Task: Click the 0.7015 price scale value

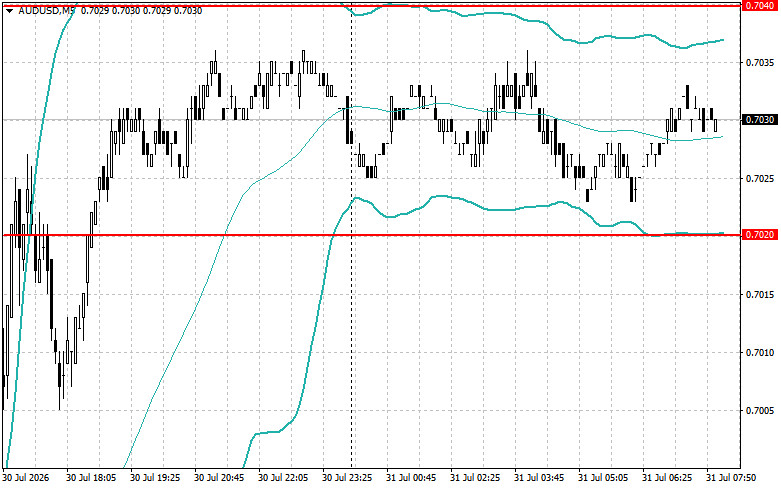Action: tap(760, 294)
